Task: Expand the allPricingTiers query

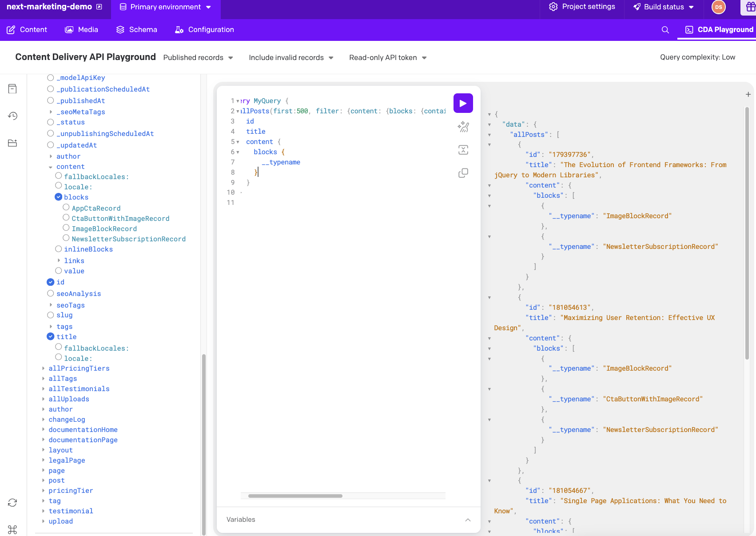Action: click(43, 368)
